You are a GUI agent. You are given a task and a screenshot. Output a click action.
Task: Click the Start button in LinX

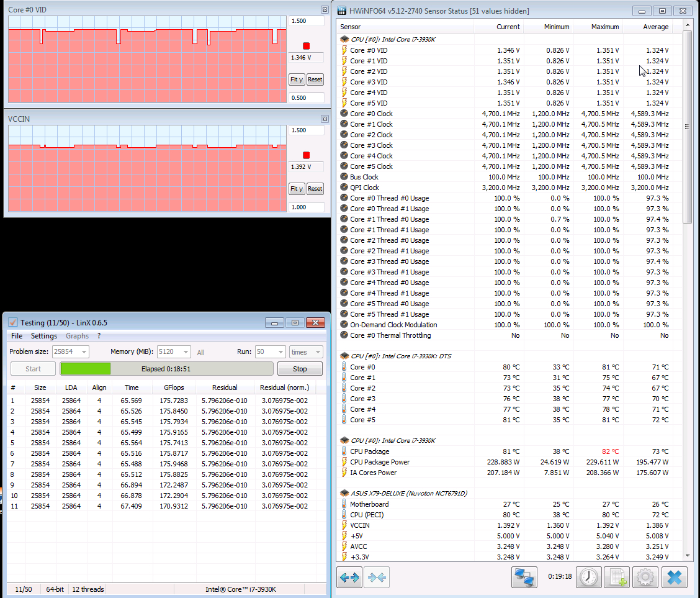pos(33,369)
